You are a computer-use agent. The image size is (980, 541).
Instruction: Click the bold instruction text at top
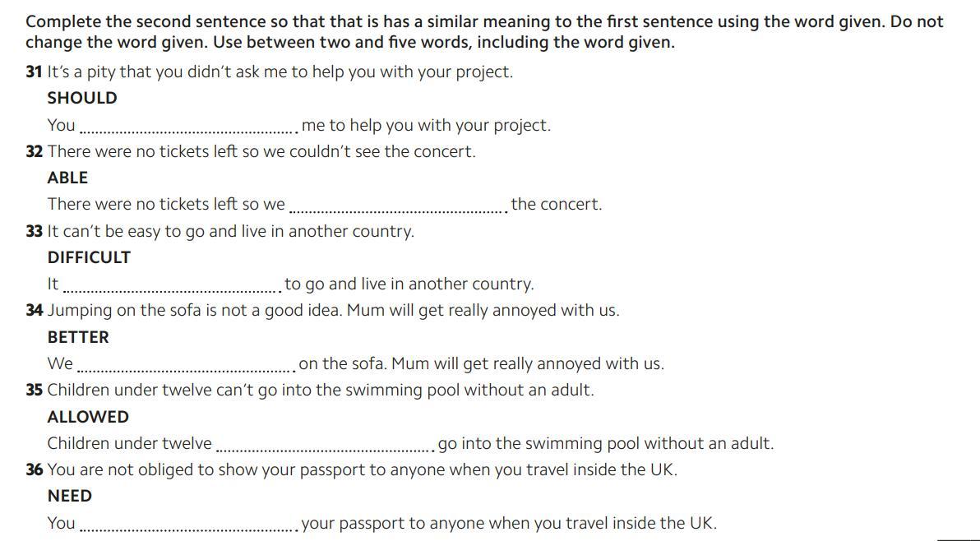pos(484,32)
